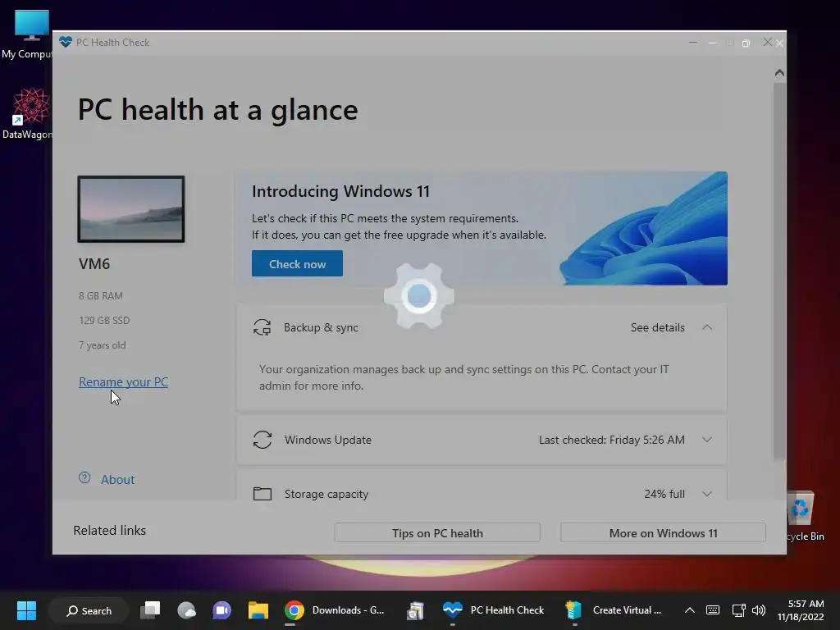This screenshot has height=630, width=840.
Task: Click the VM6 computer name
Action: [94, 263]
